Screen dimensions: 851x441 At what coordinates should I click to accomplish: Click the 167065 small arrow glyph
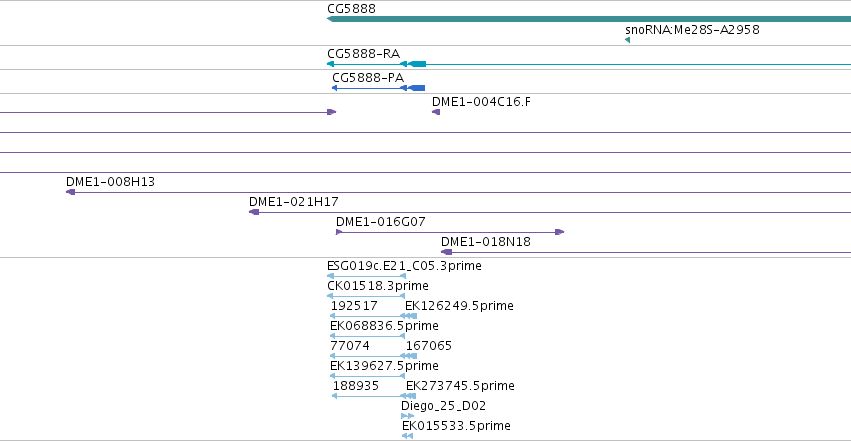(x=411, y=356)
